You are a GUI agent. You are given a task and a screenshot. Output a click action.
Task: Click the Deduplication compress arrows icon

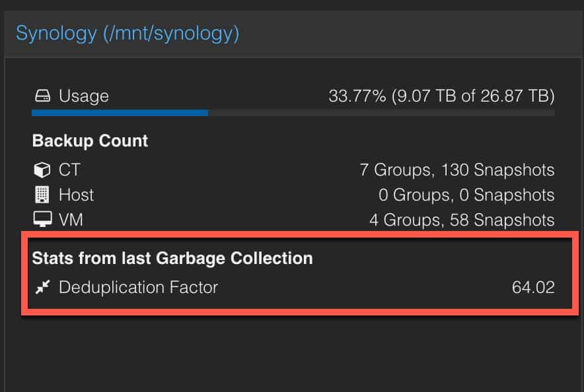[x=42, y=287]
